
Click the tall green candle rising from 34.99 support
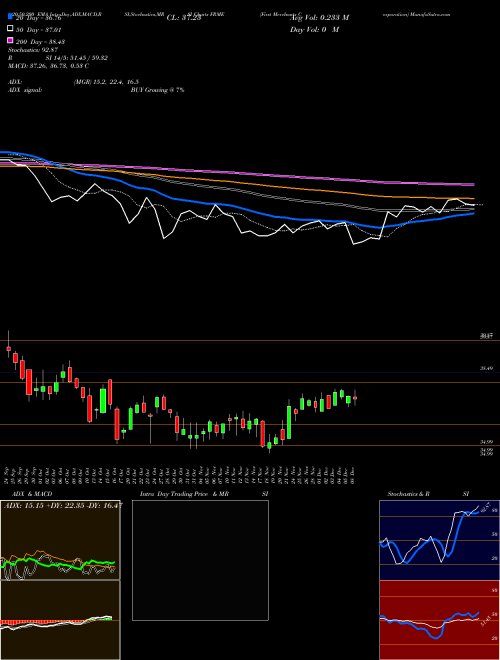pyautogui.click(x=289, y=422)
